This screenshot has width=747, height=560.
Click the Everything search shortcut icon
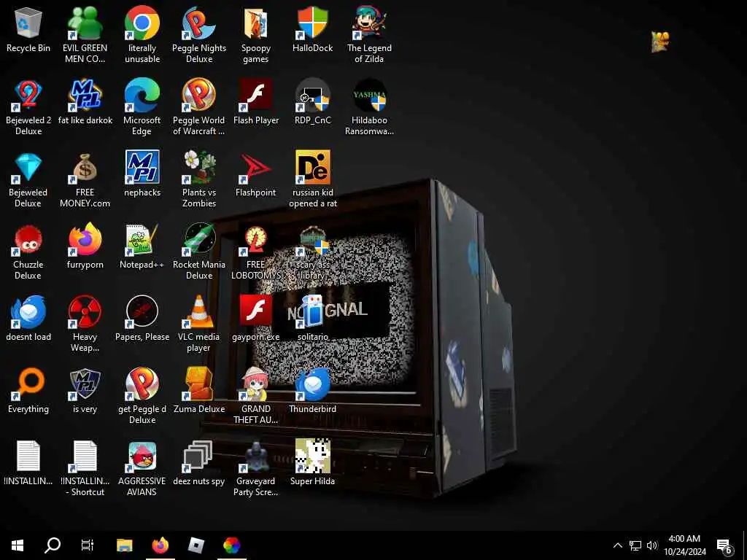(x=28, y=384)
